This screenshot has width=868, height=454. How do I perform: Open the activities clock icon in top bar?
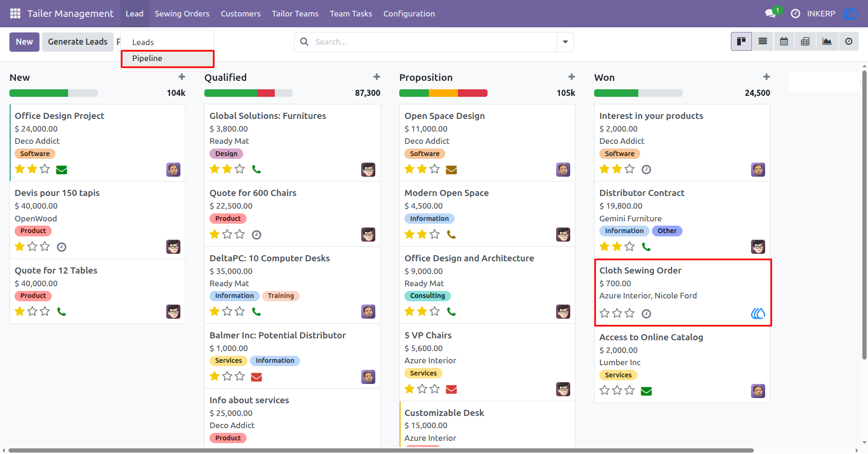pos(795,14)
